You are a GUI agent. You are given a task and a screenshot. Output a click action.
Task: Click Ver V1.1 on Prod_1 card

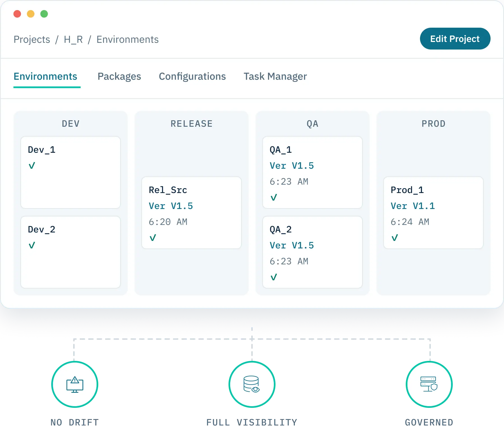pyautogui.click(x=413, y=206)
